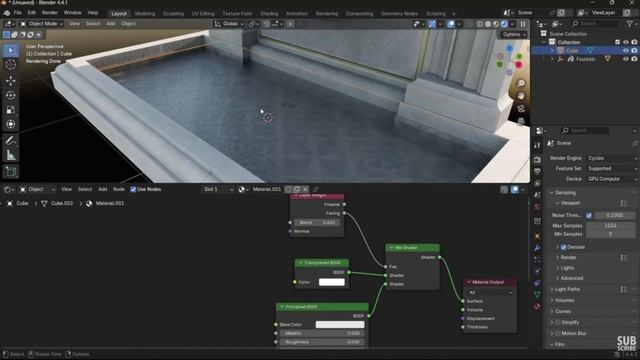Hide the Collection in viewport
This screenshot has height=360, width=640.
tap(626, 42)
